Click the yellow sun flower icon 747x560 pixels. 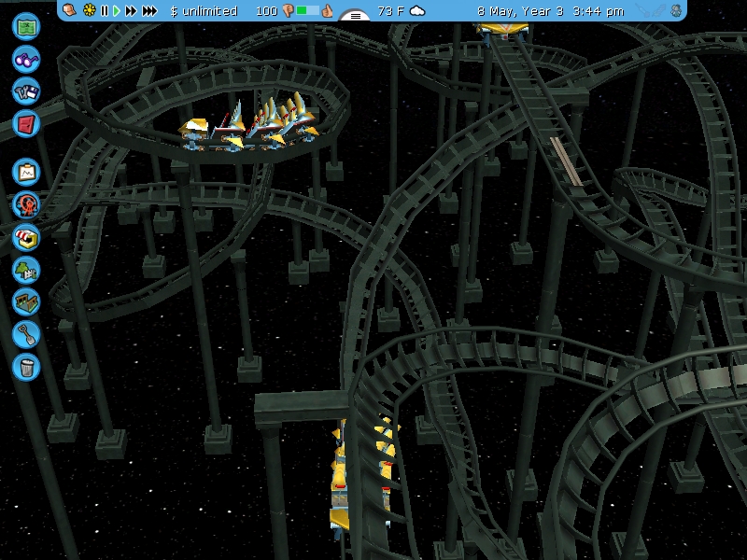(89, 10)
